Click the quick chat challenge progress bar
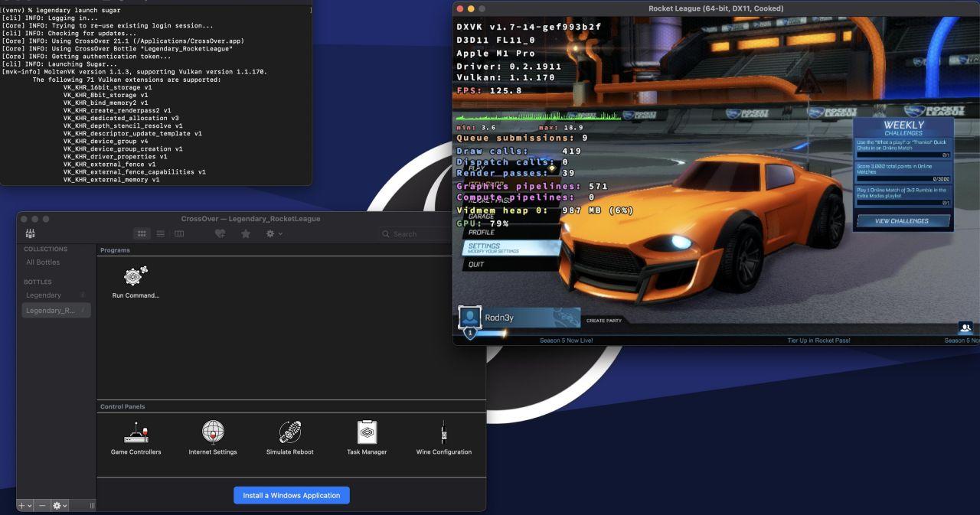 click(903, 155)
